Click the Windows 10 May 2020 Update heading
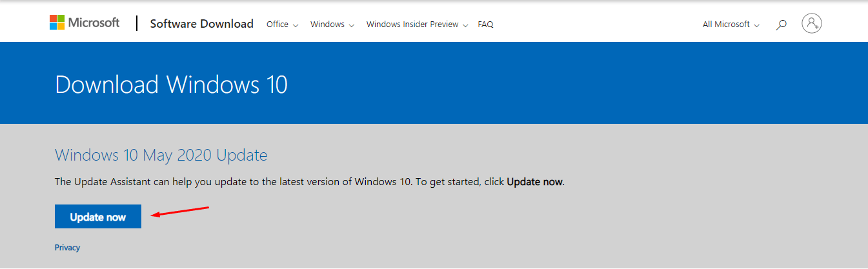Image resolution: width=868 pixels, height=269 pixels. click(x=161, y=155)
